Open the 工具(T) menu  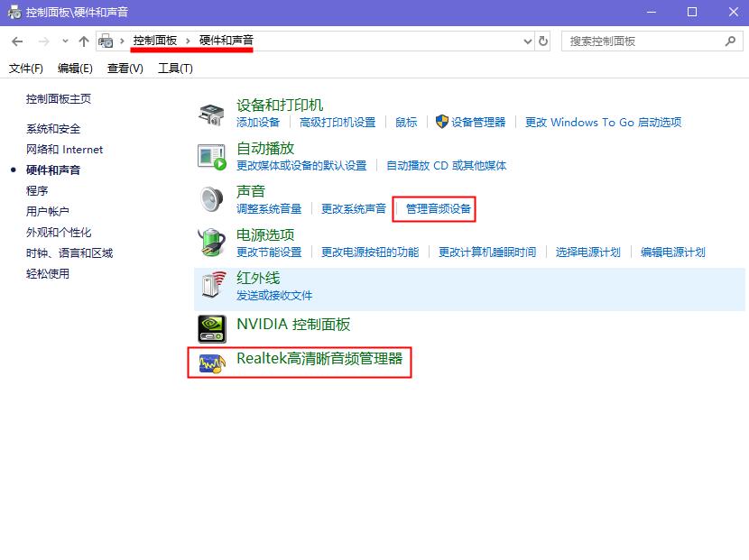coord(177,68)
